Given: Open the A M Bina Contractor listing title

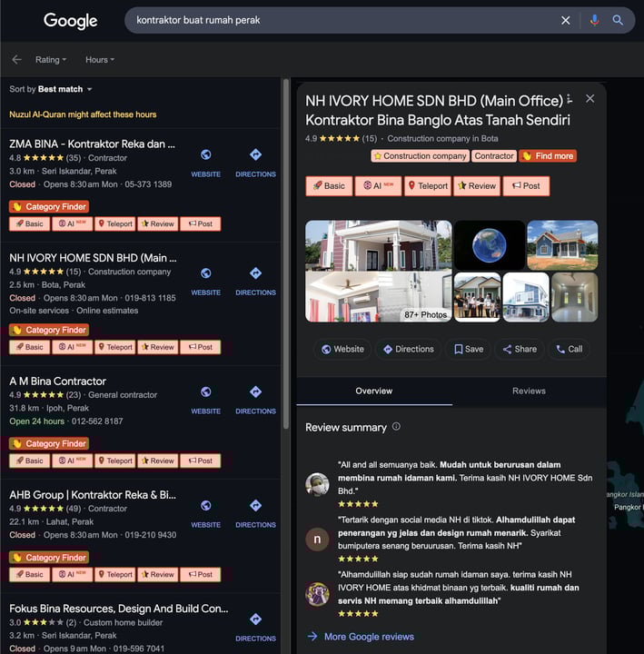Looking at the screenshot, I should coord(57,381).
